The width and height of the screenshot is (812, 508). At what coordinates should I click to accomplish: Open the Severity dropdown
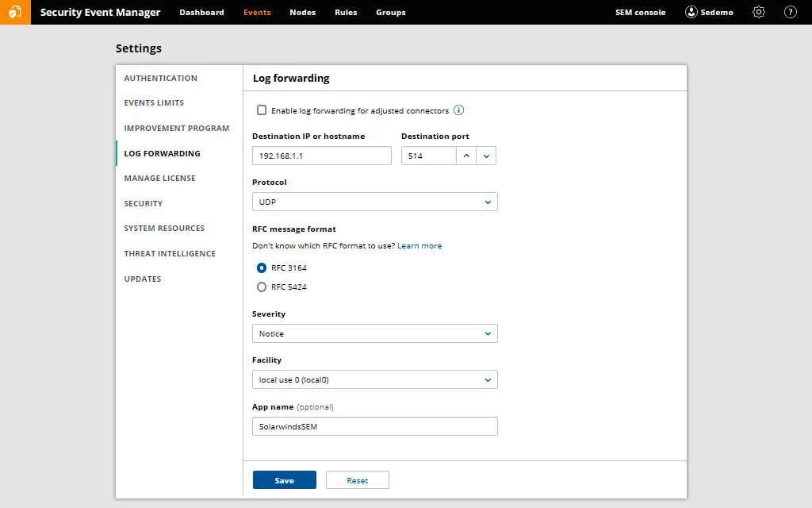(374, 333)
